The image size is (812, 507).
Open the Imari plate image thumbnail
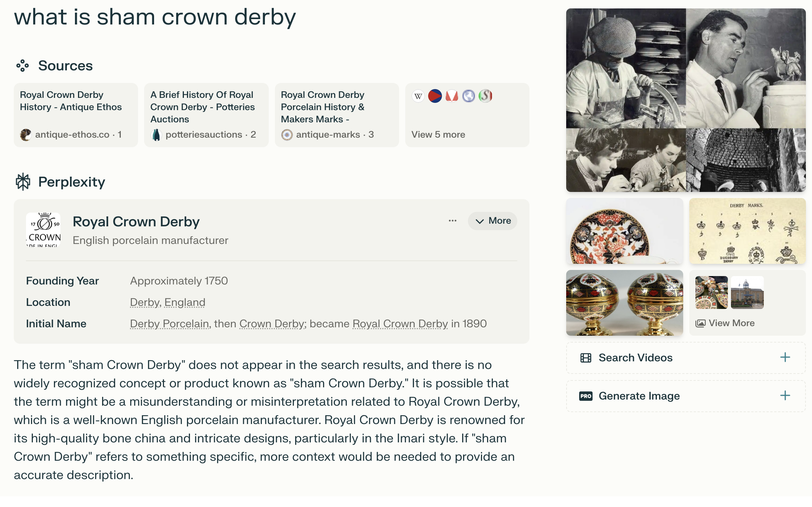(x=624, y=231)
